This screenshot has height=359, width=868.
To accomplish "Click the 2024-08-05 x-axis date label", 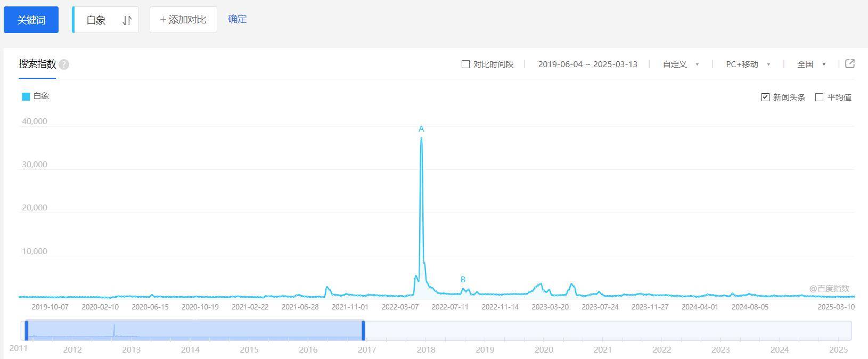I will coord(750,307).
